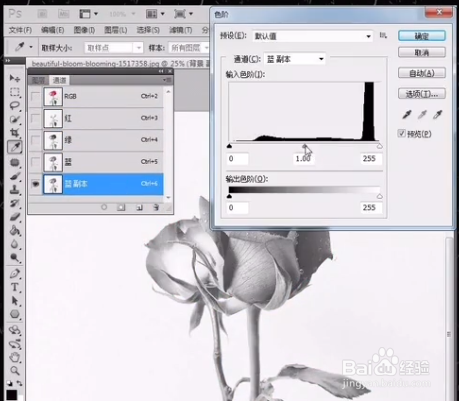Select the 3D Camera Rotate tool
The width and height of the screenshot is (459, 401).
pos(15,344)
